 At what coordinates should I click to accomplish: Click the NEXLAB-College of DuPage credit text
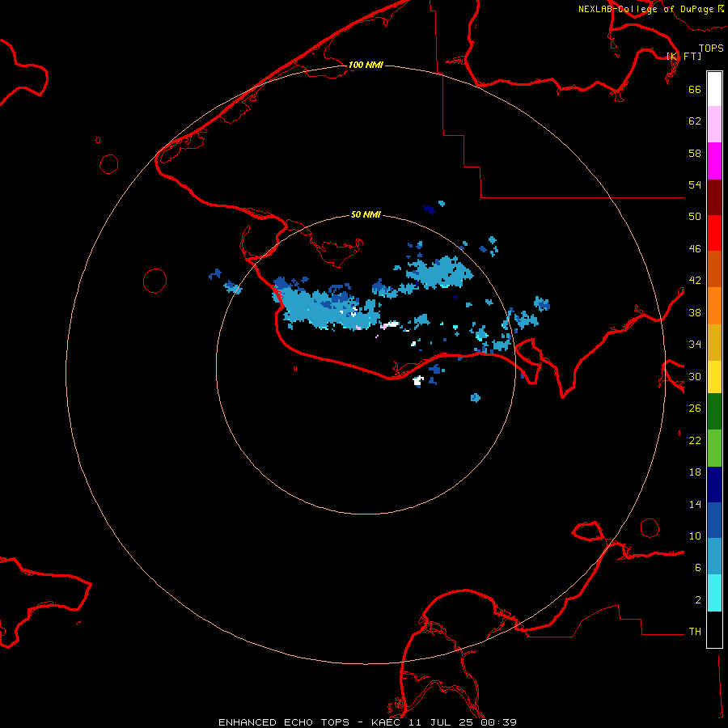645,9
